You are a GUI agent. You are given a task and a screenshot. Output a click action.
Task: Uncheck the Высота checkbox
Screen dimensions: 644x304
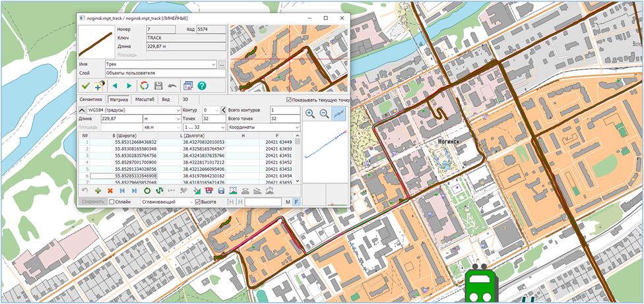198,202
